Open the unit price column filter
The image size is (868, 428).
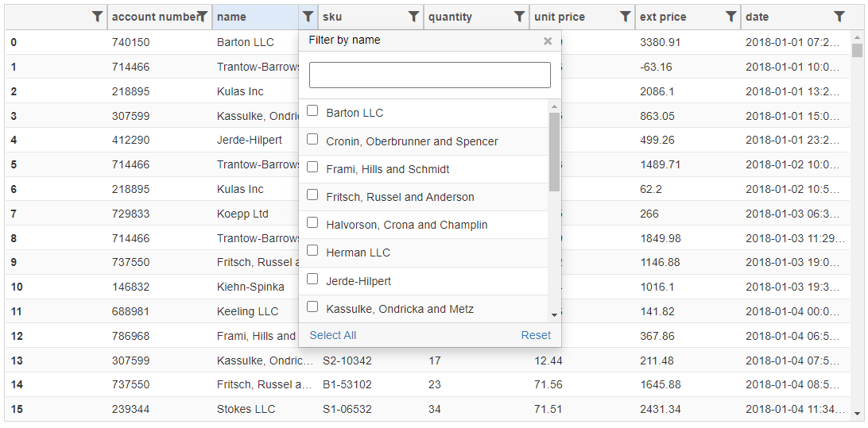pyautogui.click(x=626, y=17)
